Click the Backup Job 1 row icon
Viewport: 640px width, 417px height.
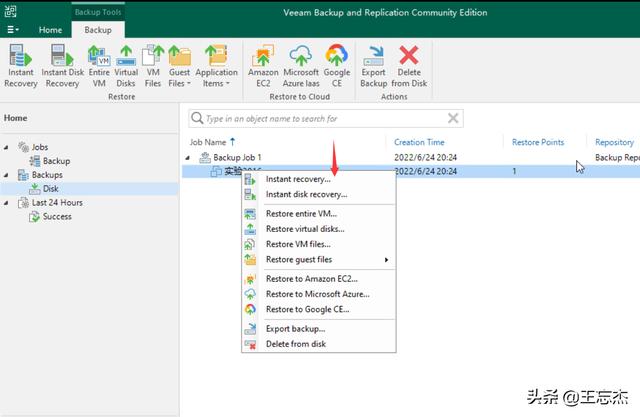coord(204,157)
